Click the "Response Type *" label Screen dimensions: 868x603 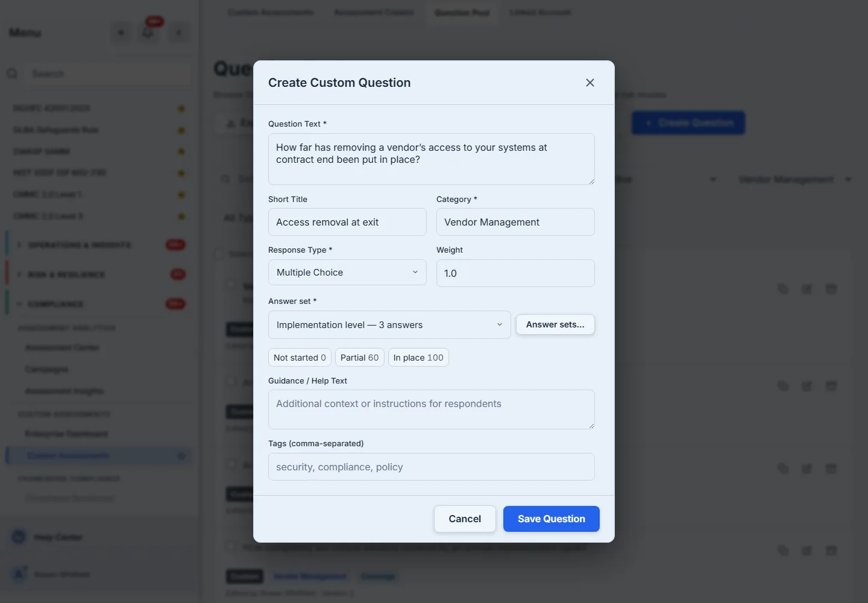300,250
